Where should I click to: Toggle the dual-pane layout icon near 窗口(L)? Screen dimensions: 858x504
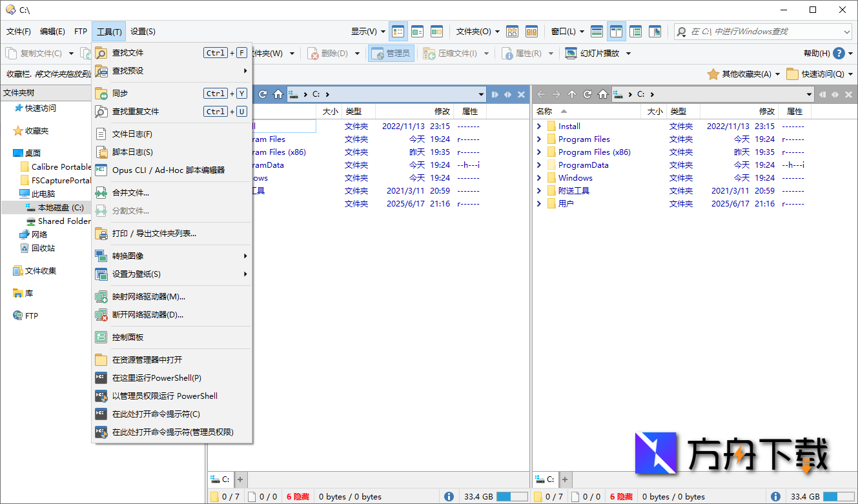point(616,31)
